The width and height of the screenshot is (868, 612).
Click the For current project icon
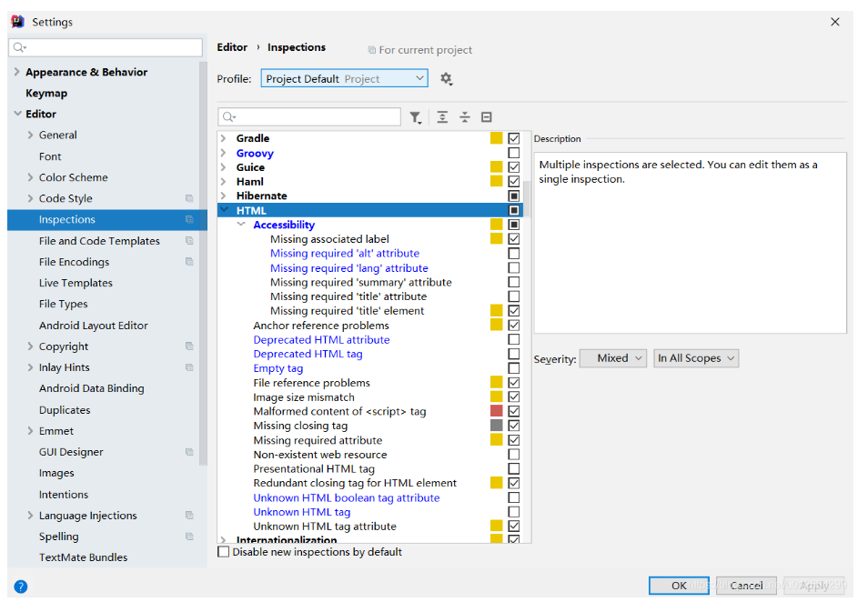tap(372, 50)
